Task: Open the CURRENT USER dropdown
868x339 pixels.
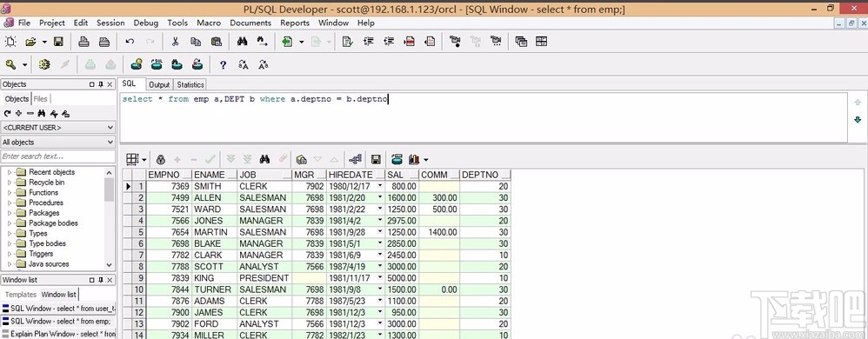Action: pyautogui.click(x=57, y=127)
